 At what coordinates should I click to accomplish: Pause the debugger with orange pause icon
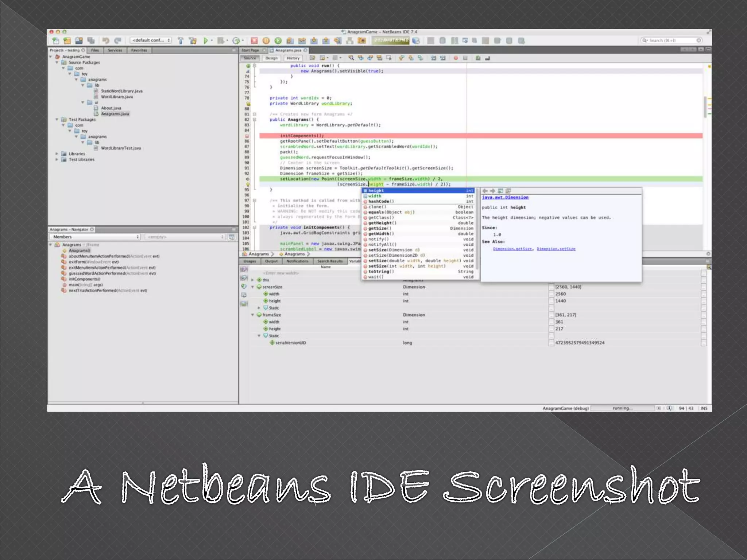[x=266, y=40]
